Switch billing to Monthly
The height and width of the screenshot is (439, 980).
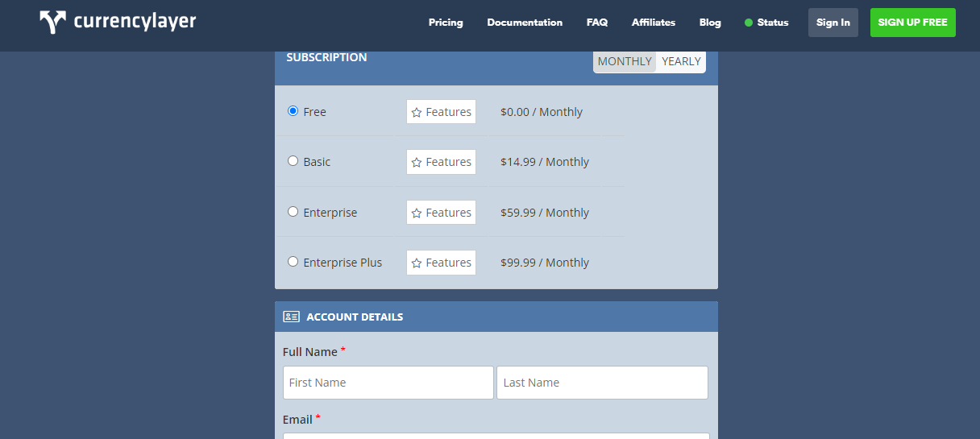click(x=625, y=61)
